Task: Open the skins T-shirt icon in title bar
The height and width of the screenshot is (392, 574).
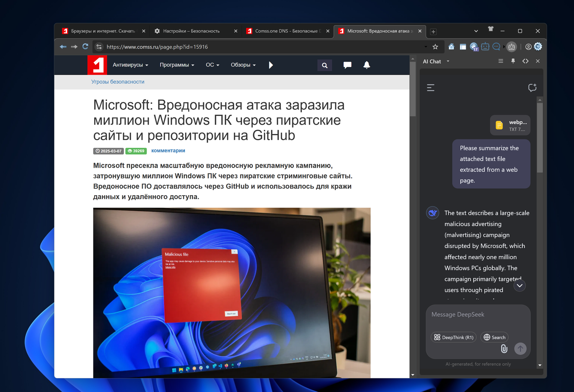Action: 491,29
